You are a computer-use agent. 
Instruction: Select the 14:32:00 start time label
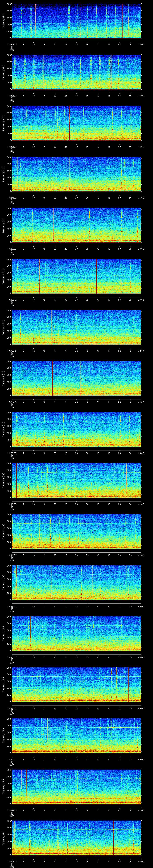(12, 96)
